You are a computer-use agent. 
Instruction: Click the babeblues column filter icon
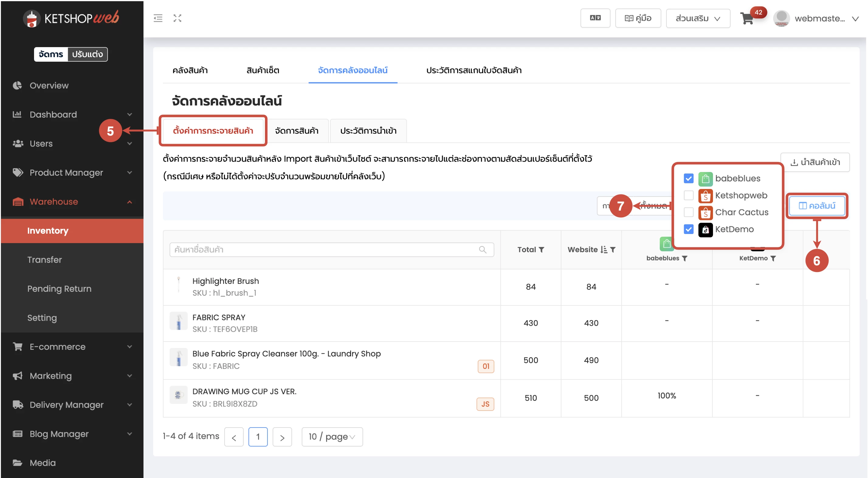pos(685,258)
